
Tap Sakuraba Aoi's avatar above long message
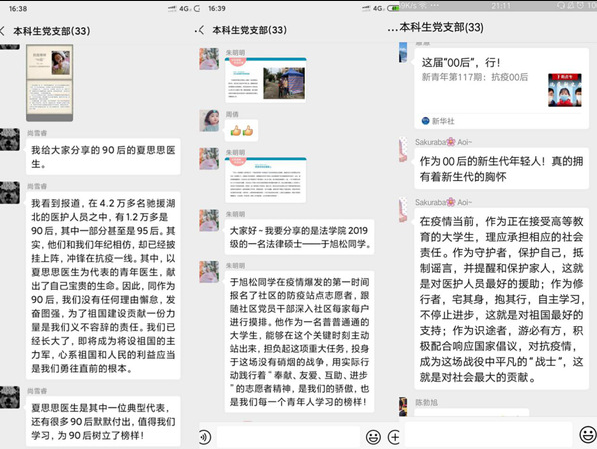click(x=402, y=210)
